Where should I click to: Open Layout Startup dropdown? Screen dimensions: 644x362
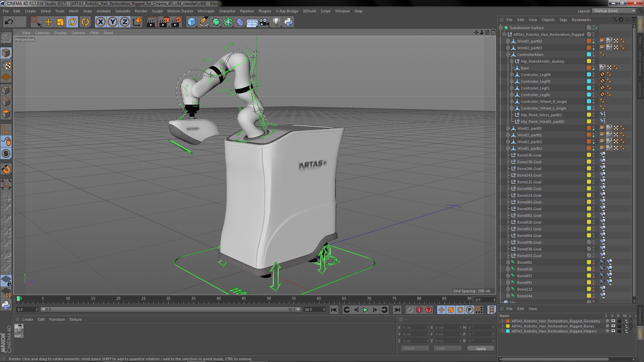tap(614, 11)
